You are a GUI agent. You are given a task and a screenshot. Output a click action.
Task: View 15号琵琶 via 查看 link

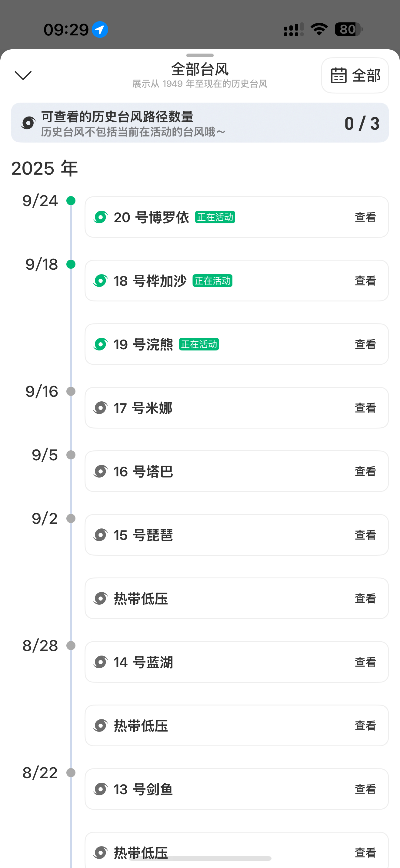365,535
